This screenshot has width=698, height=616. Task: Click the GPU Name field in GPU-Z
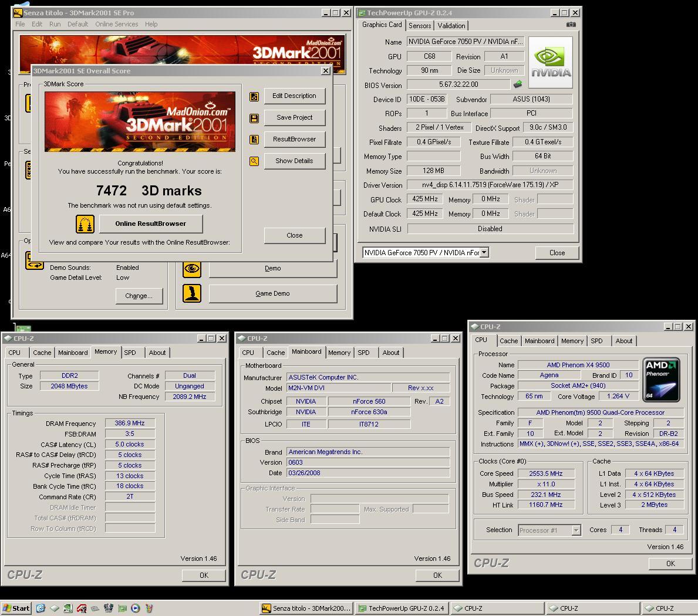(465, 42)
